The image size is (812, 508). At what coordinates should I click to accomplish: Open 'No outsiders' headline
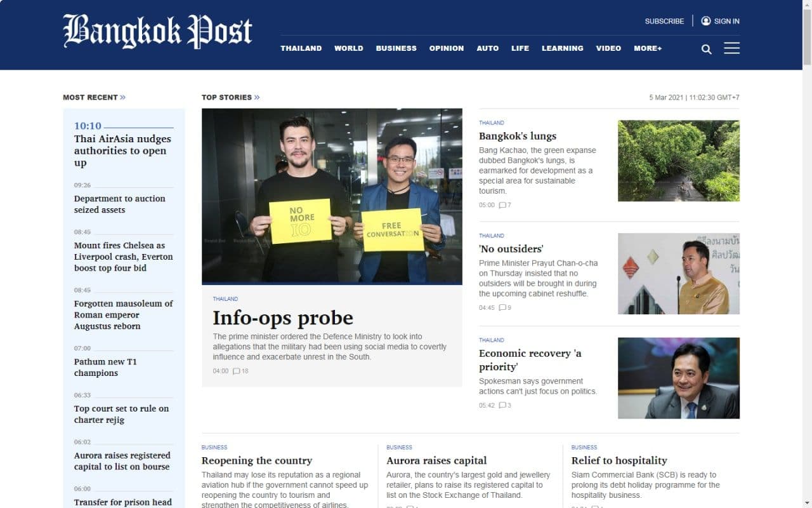511,249
